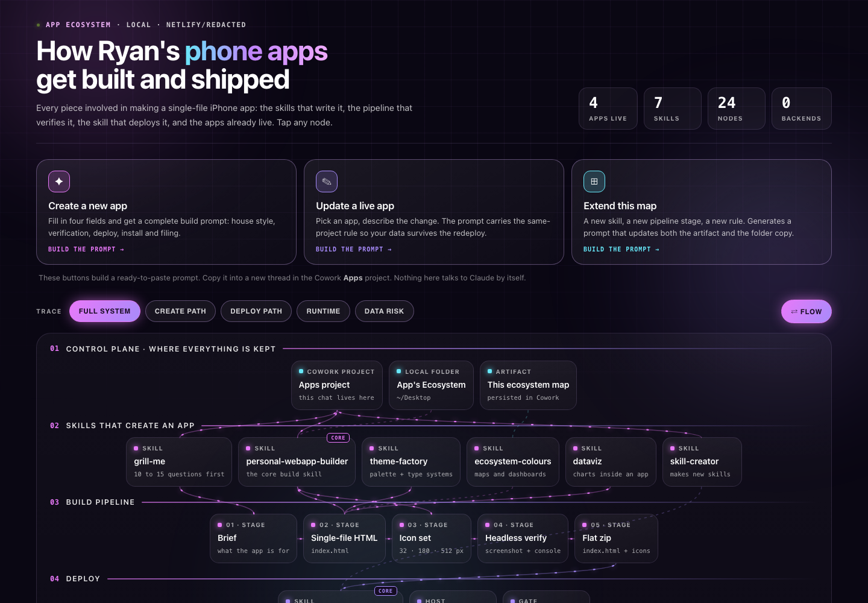
Task: Click the 0 BACKENDS stat tile
Action: coord(802,109)
